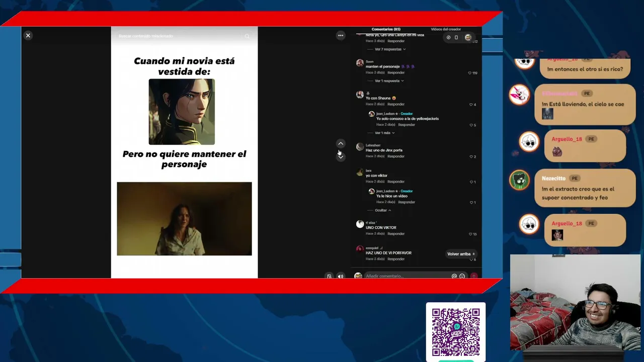This screenshot has width=644, height=362.
Task: Reply to the creator's yellowjackets comment
Action: (407, 125)
